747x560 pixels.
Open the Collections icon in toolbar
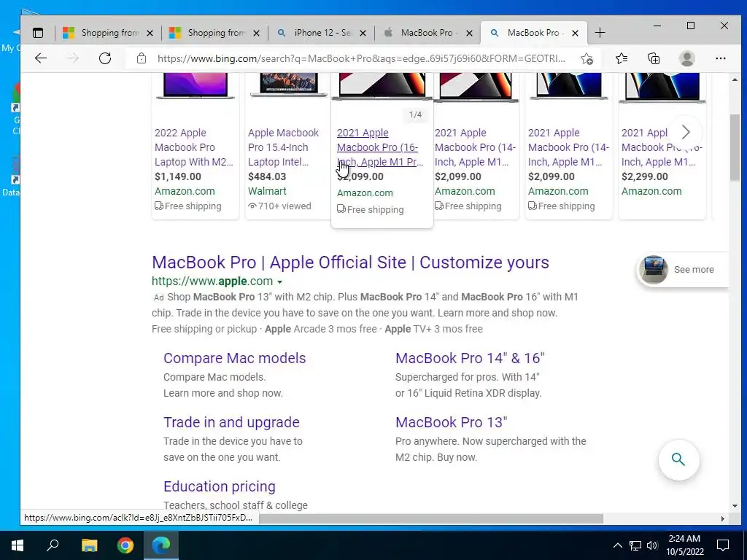[x=654, y=58]
